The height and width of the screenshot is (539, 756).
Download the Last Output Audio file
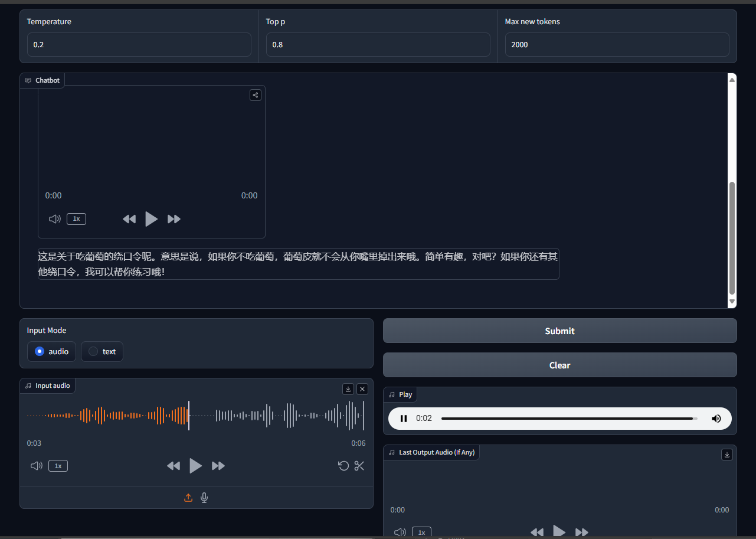click(727, 455)
